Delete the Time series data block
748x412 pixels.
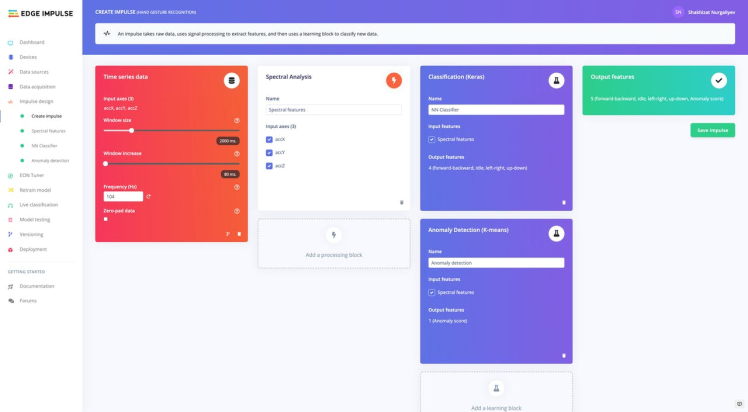[239, 234]
